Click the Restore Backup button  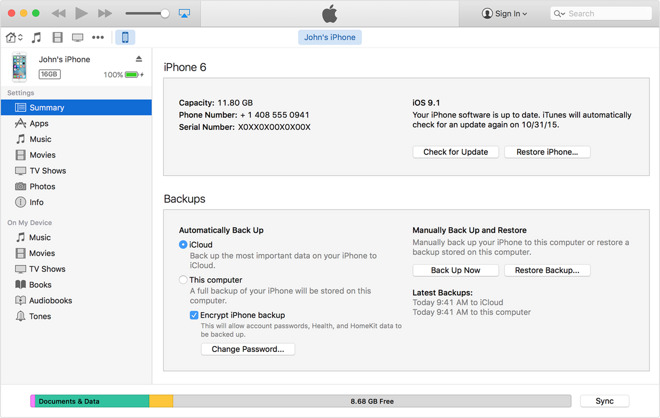pos(547,270)
